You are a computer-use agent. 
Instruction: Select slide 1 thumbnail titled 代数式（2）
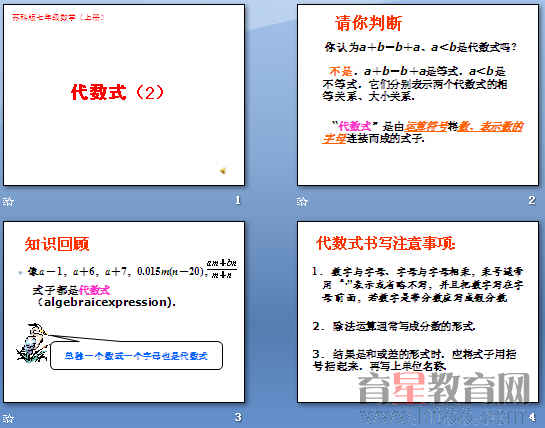click(124, 95)
